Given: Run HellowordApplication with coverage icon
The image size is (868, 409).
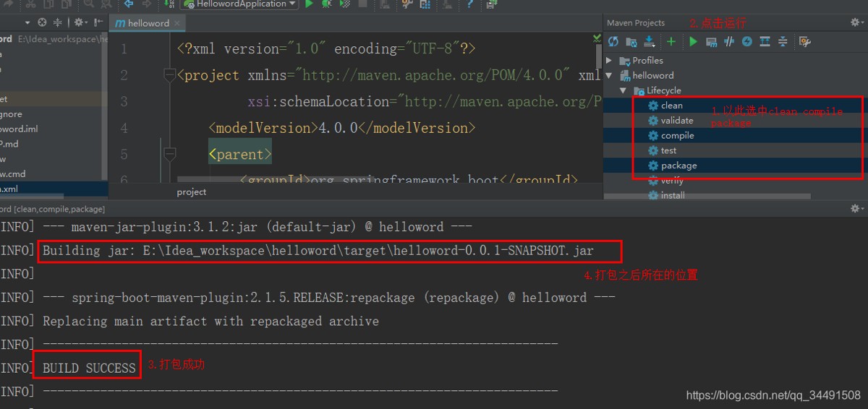Looking at the screenshot, I should 345,4.
